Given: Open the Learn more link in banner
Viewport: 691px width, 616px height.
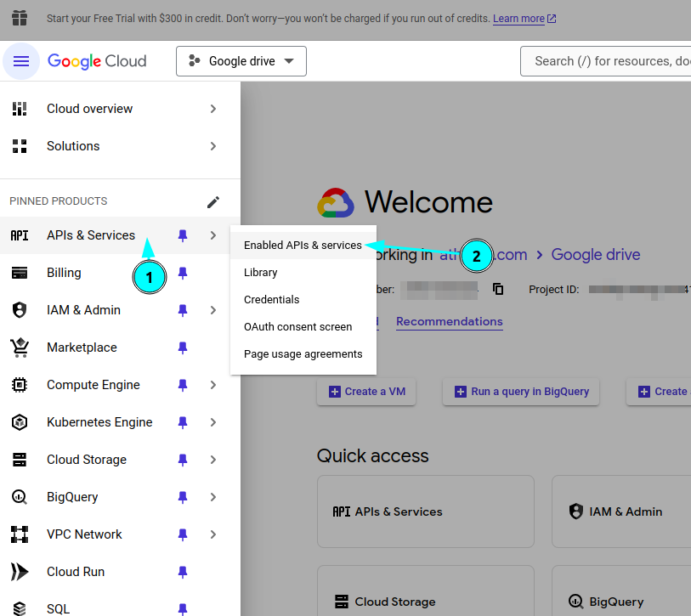Looking at the screenshot, I should pos(518,19).
